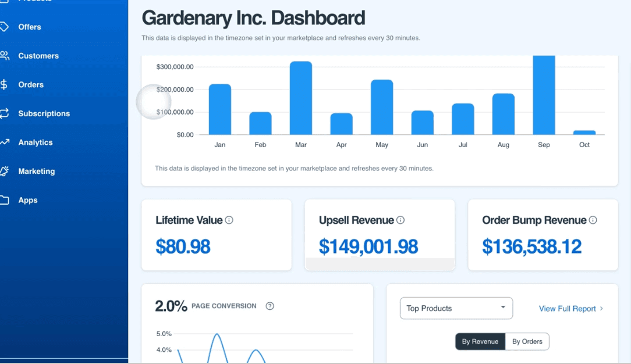Open View Full Report link
631x364 pixels.
[567, 309]
